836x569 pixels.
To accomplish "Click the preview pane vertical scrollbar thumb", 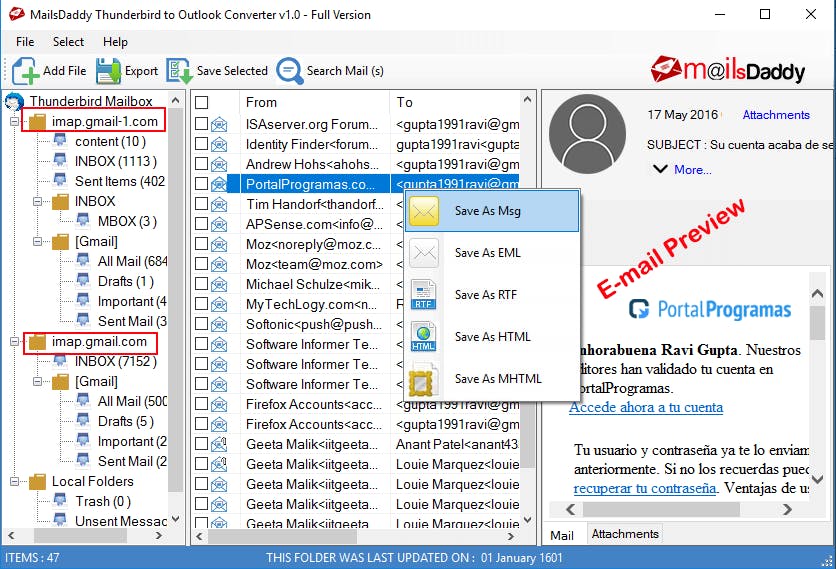I will tap(817, 323).
